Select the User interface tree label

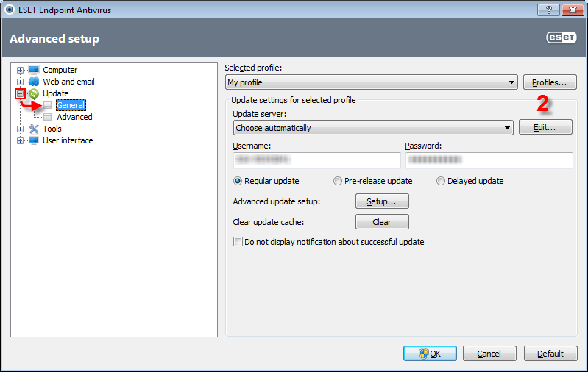68,140
